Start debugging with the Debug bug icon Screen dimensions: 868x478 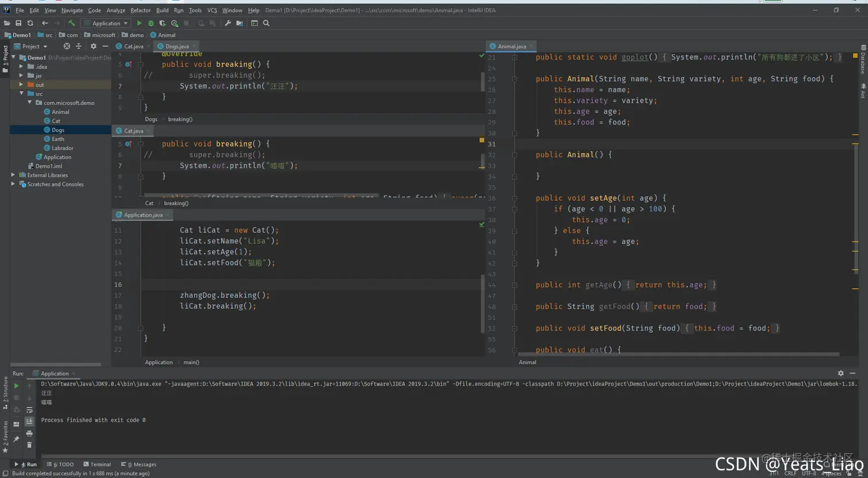pyautogui.click(x=151, y=24)
